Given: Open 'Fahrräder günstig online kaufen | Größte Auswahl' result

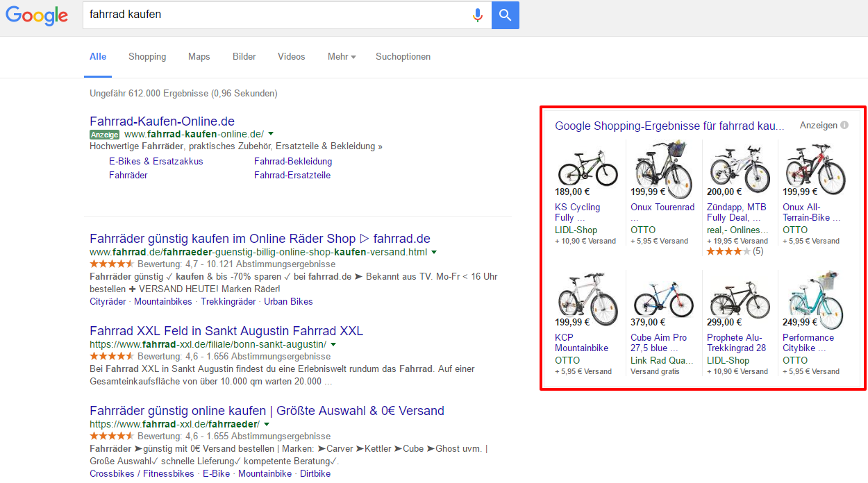Looking at the screenshot, I should tap(267, 411).
